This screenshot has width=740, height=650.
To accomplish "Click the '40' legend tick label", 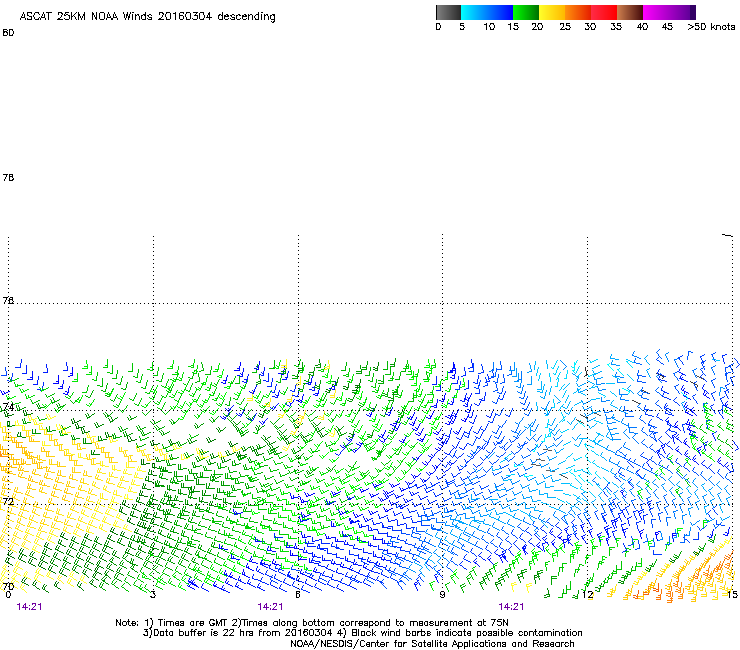I will click(642, 27).
